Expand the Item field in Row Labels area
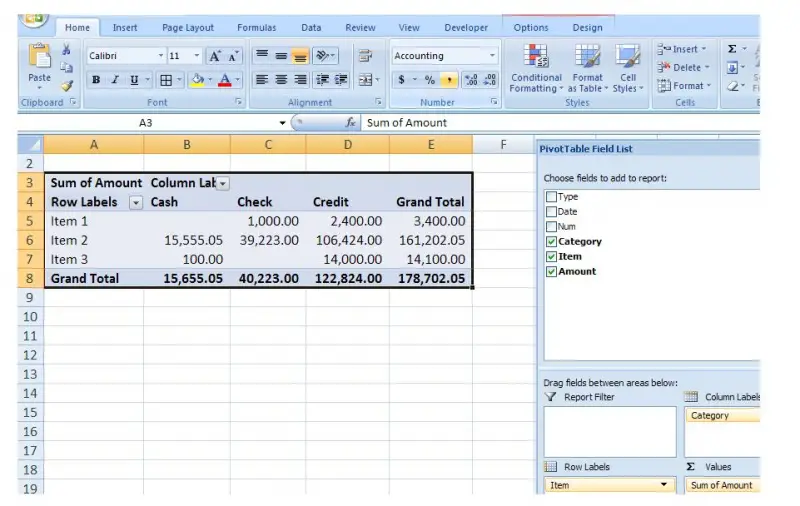 point(664,485)
